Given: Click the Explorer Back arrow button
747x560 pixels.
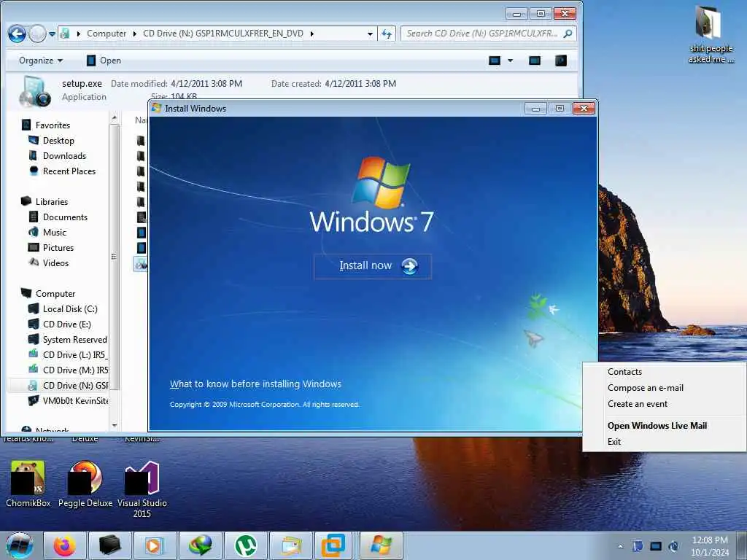Looking at the screenshot, I should pyautogui.click(x=18, y=34).
